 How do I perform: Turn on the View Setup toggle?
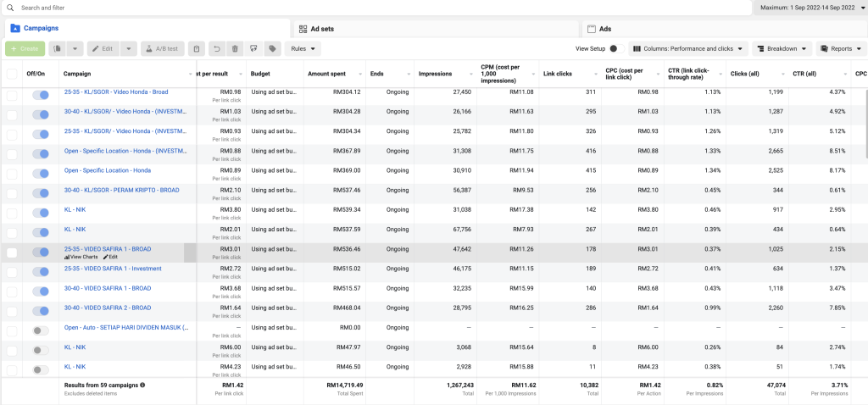coord(616,49)
